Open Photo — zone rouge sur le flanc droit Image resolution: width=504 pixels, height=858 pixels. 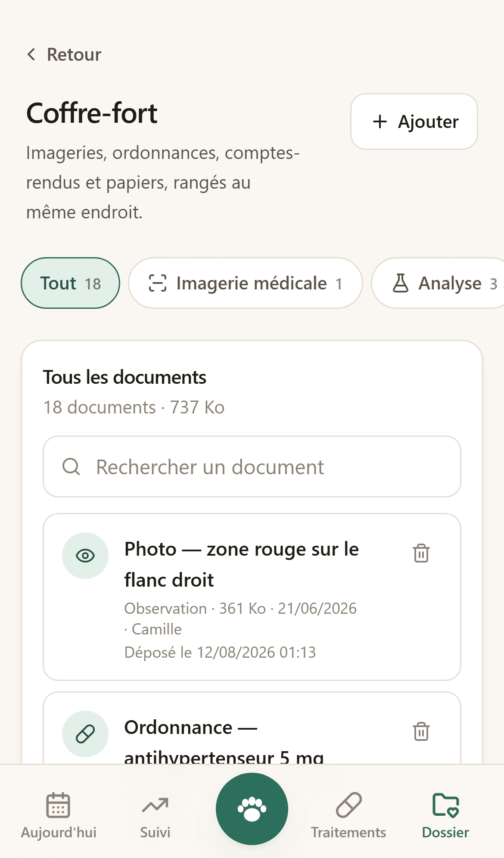pos(252,597)
